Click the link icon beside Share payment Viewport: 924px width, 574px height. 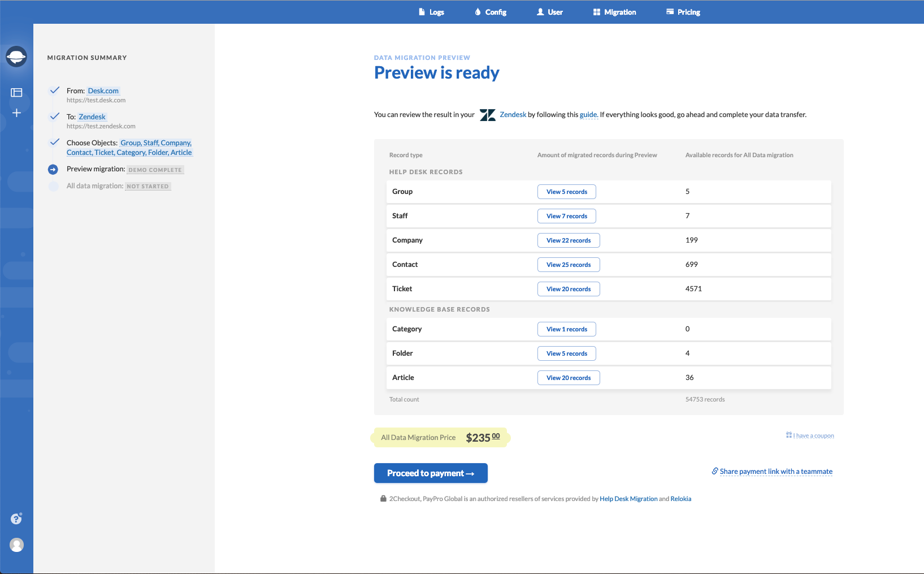pos(715,471)
